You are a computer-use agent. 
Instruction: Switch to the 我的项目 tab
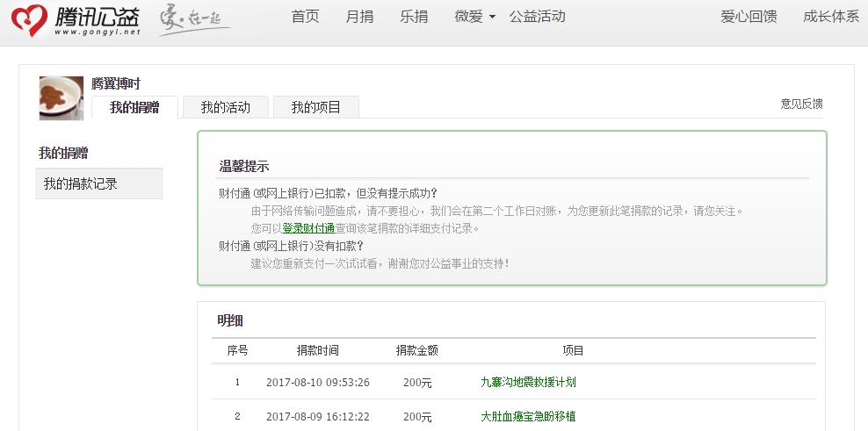click(x=316, y=108)
